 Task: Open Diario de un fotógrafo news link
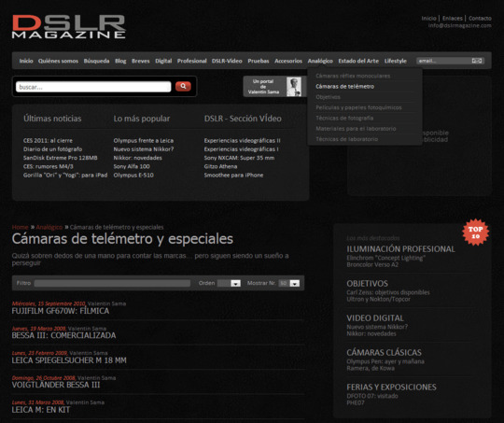(x=52, y=149)
